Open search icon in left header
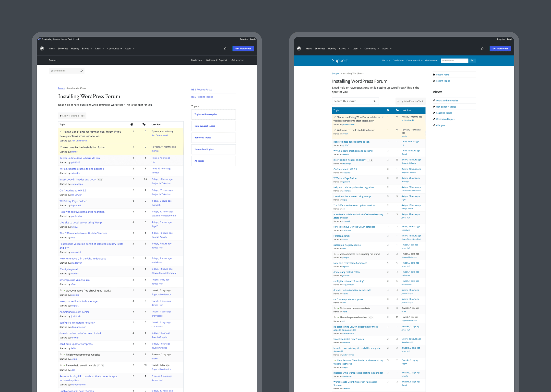The height and width of the screenshot is (392, 551). tap(225, 49)
